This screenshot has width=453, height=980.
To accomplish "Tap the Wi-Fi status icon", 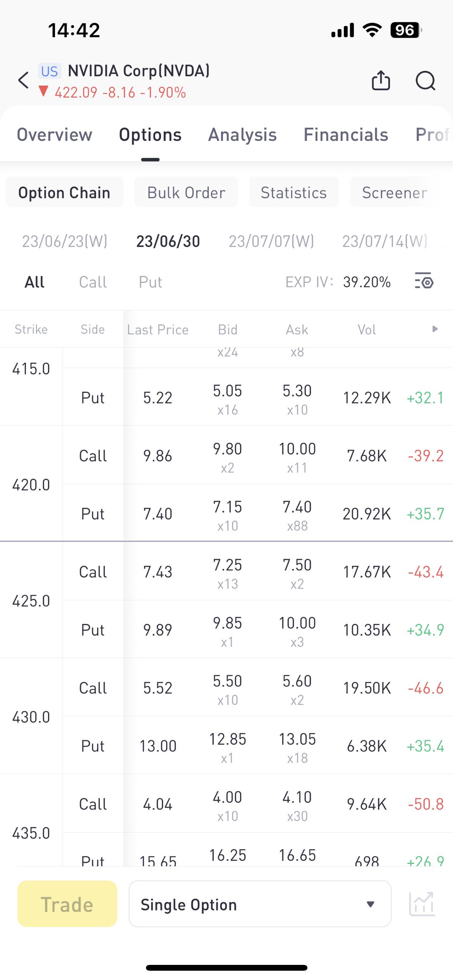I will [x=372, y=30].
